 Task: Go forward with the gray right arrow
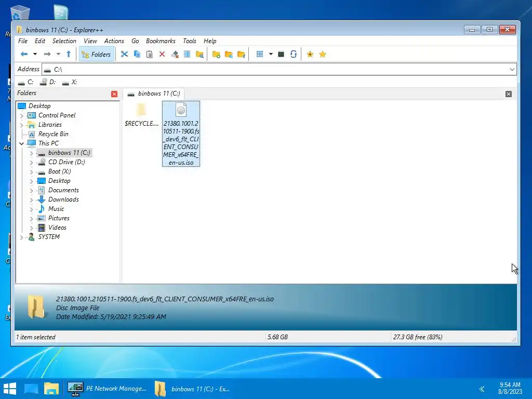[x=47, y=54]
